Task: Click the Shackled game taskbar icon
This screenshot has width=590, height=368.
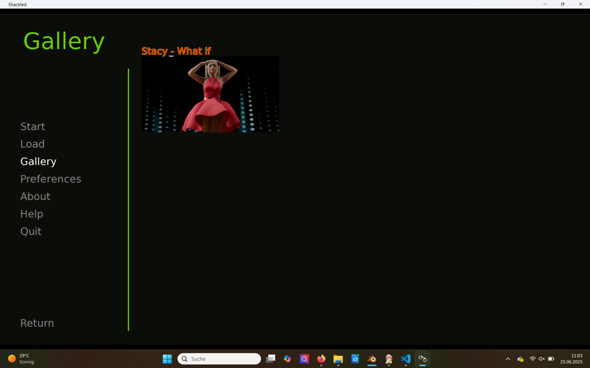Action: 423,359
